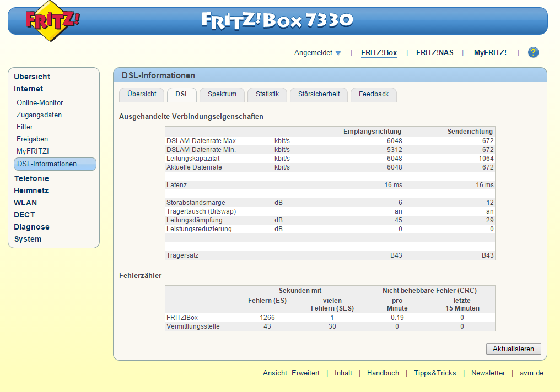
Task: Select Filter in the sidebar
Action: (x=24, y=127)
